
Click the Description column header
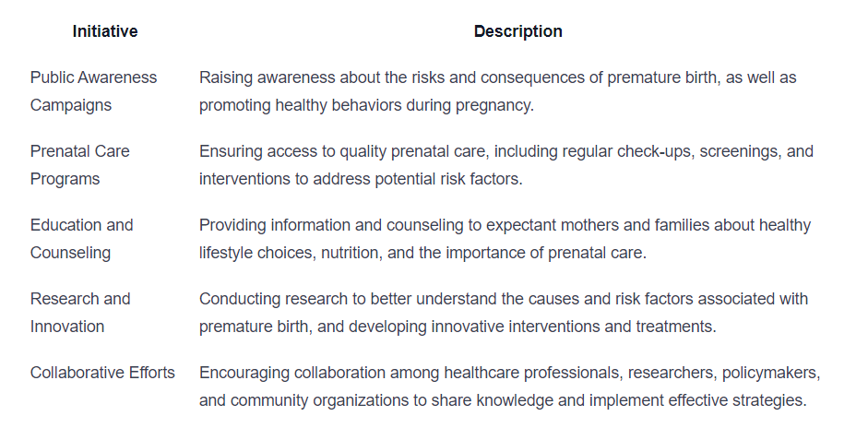[x=517, y=31]
